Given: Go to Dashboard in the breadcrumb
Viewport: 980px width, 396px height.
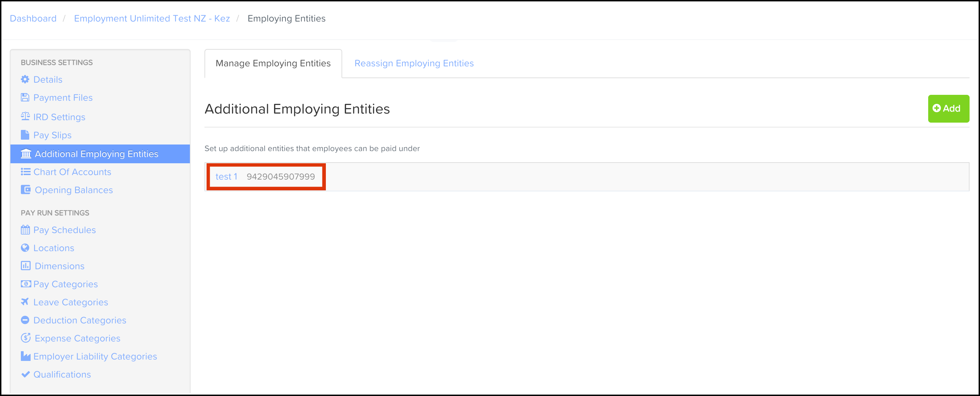Looking at the screenshot, I should tap(33, 19).
